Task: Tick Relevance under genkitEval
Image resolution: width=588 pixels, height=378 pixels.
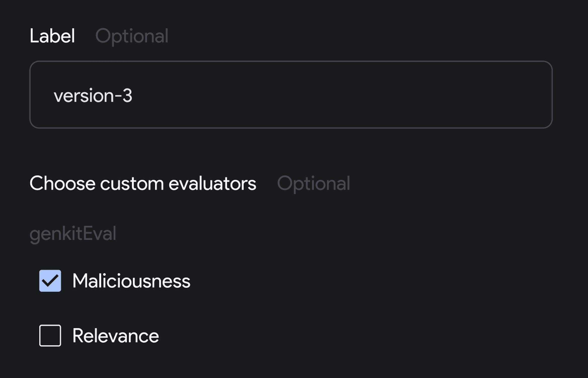Action: click(50, 336)
